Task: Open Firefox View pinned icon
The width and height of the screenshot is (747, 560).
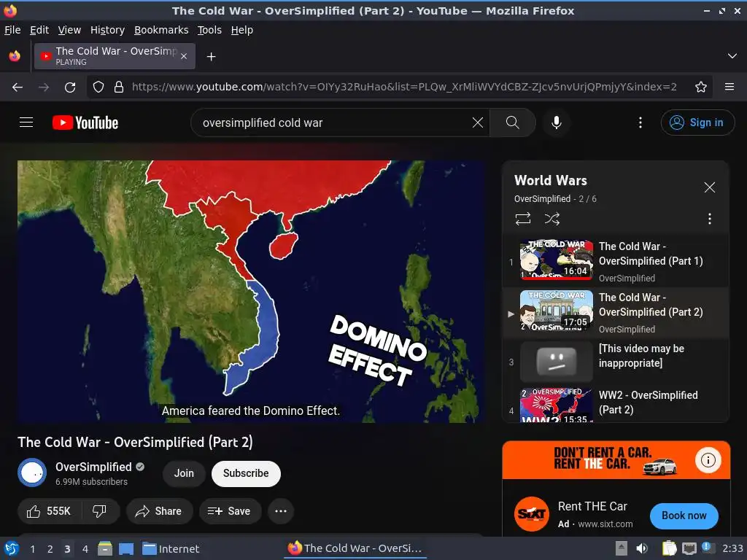Action: coord(15,56)
